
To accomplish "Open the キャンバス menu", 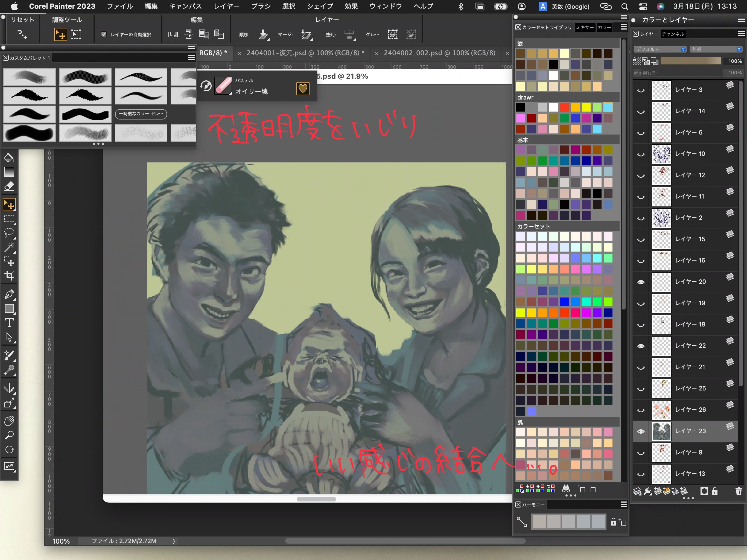I will (185, 6).
